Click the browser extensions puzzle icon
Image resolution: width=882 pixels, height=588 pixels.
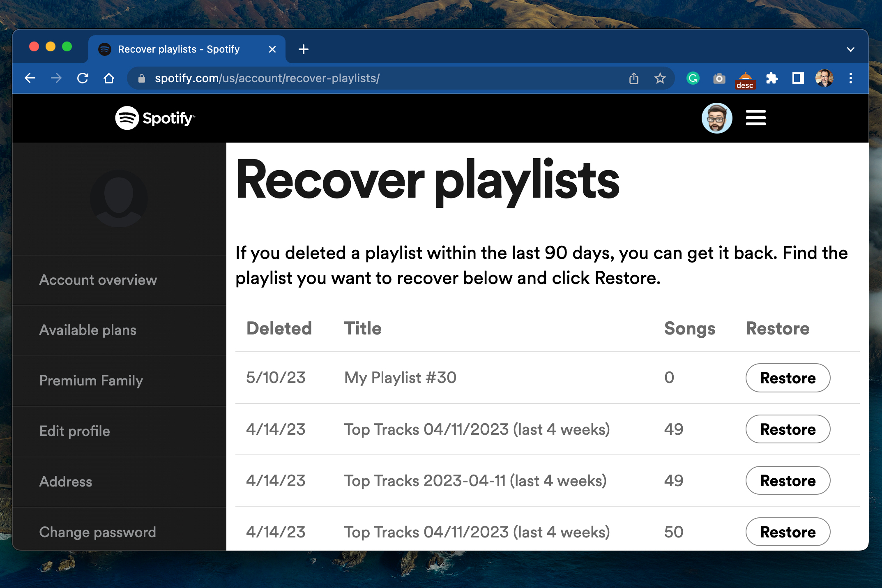click(x=774, y=78)
